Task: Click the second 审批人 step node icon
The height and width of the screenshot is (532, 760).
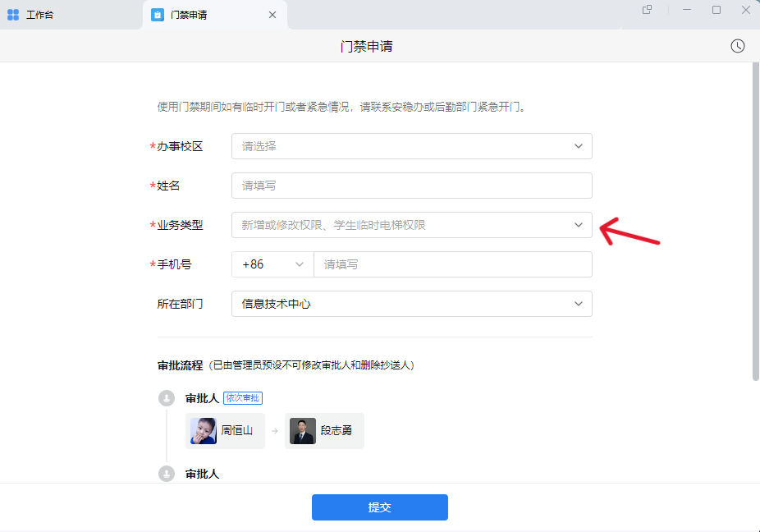Action: click(167, 474)
